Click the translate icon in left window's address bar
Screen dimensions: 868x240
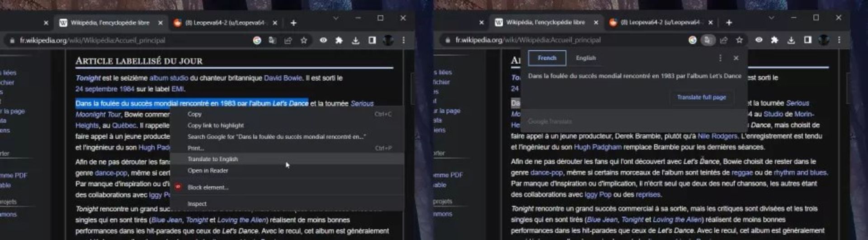(x=272, y=40)
